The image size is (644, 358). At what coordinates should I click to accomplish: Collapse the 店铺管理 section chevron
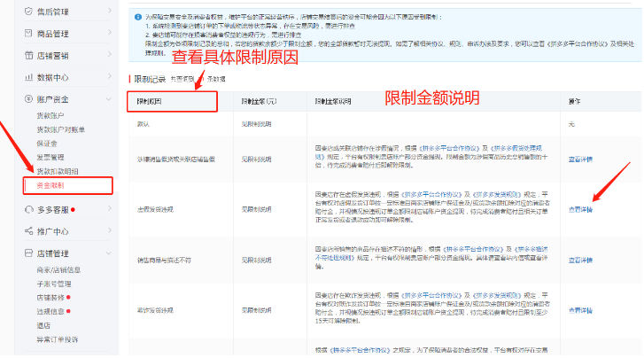tap(109, 253)
